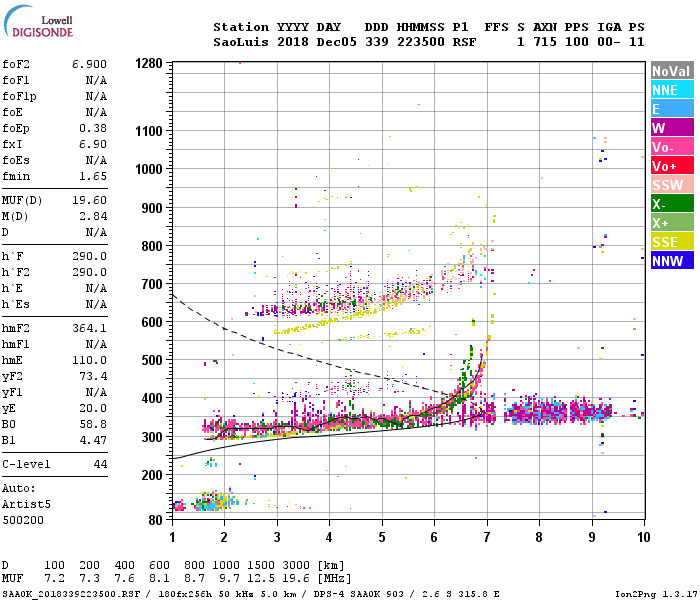Click the X- dark green legend swatch
Screen dimensions: 700x600
click(x=672, y=204)
